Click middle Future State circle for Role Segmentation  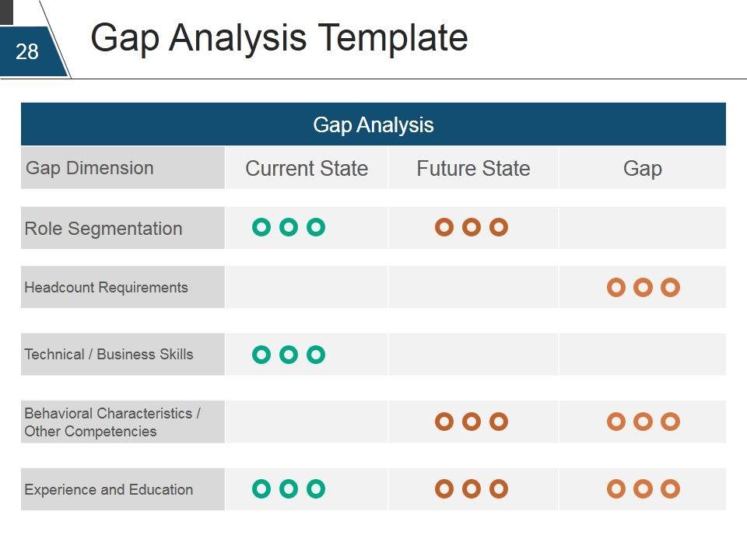pos(471,227)
